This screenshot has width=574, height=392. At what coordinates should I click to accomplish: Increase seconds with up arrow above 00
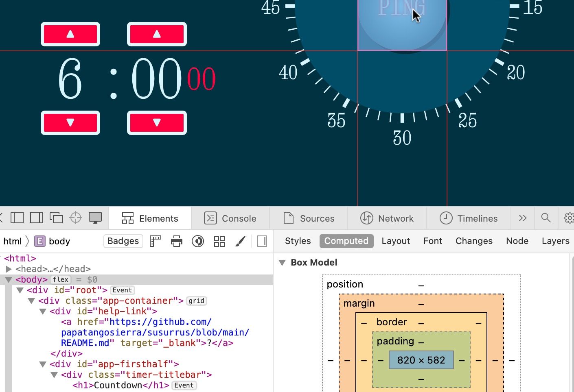coord(157,34)
